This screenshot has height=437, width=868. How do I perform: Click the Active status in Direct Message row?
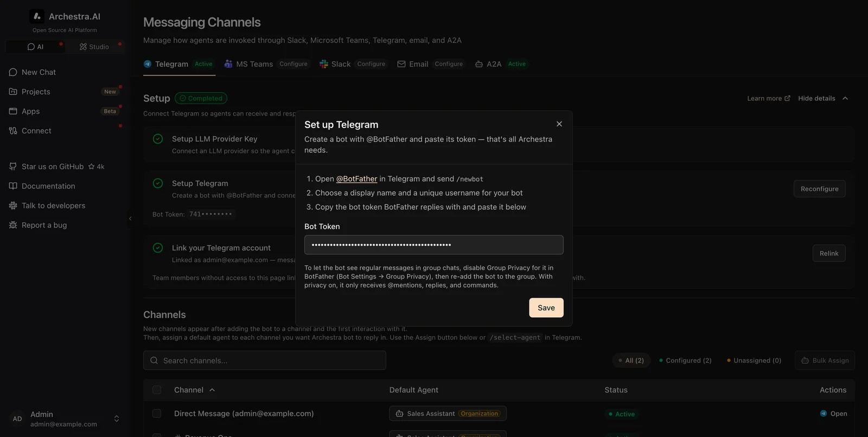[622, 414]
